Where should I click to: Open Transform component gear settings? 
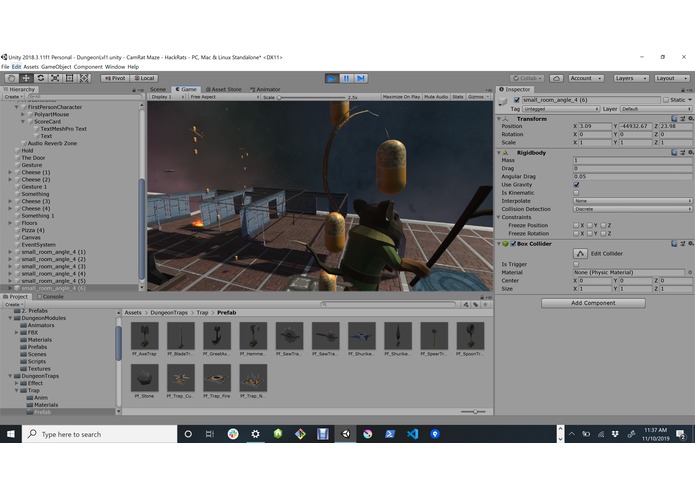point(691,119)
